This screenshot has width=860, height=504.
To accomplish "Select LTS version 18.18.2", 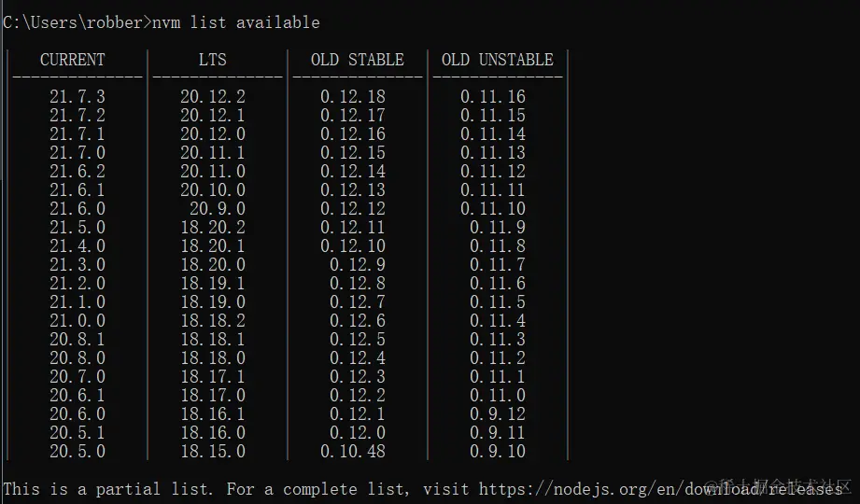I will [x=213, y=321].
